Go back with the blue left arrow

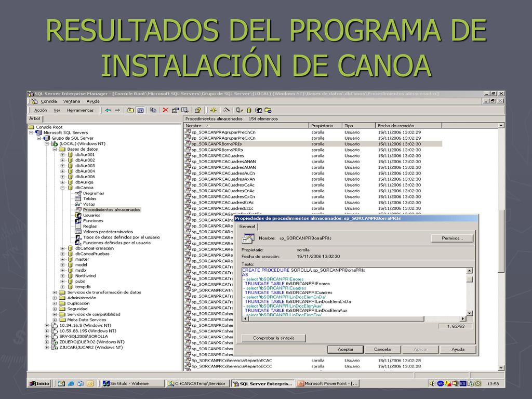(108, 110)
